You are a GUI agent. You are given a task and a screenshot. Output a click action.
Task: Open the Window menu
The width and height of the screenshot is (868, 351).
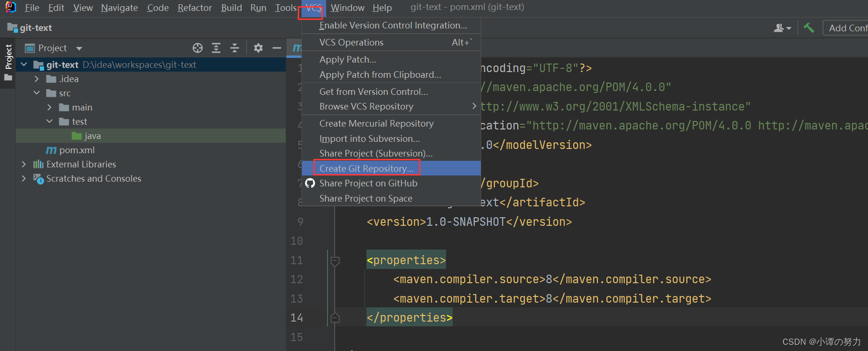pyautogui.click(x=347, y=8)
